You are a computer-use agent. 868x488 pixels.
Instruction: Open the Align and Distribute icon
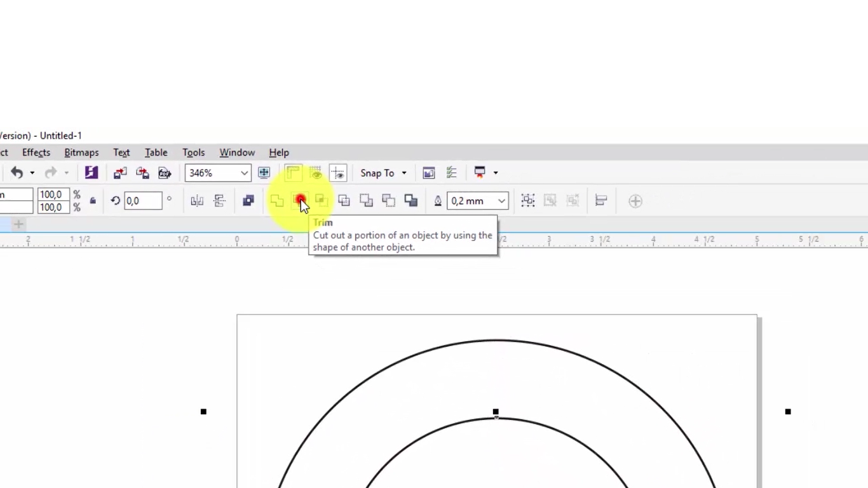click(x=601, y=201)
